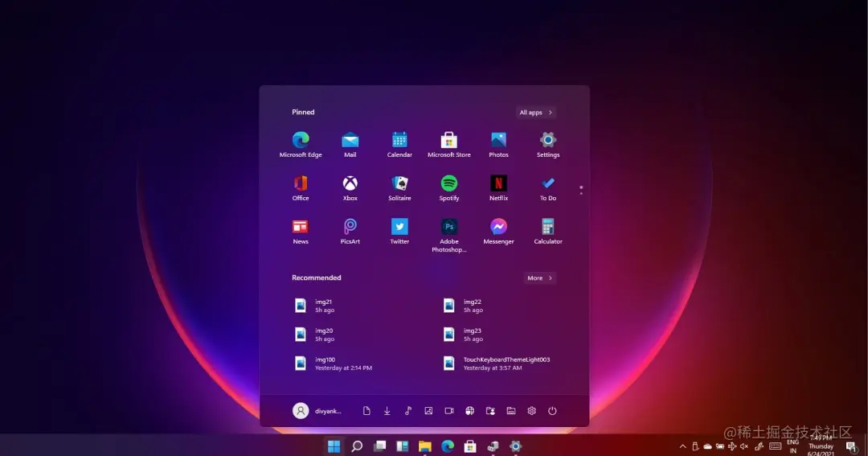Open the pinned Calculator app
The width and height of the screenshot is (868, 456).
point(548,231)
